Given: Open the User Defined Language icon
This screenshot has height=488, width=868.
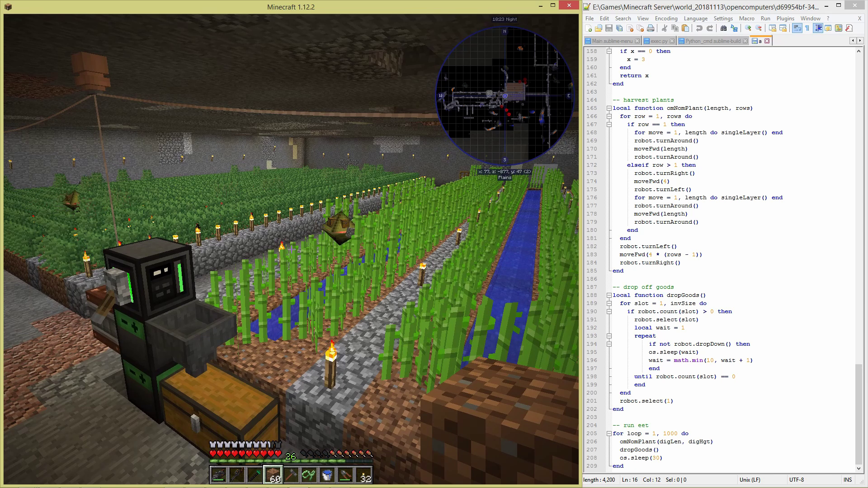Looking at the screenshot, I should click(828, 28).
